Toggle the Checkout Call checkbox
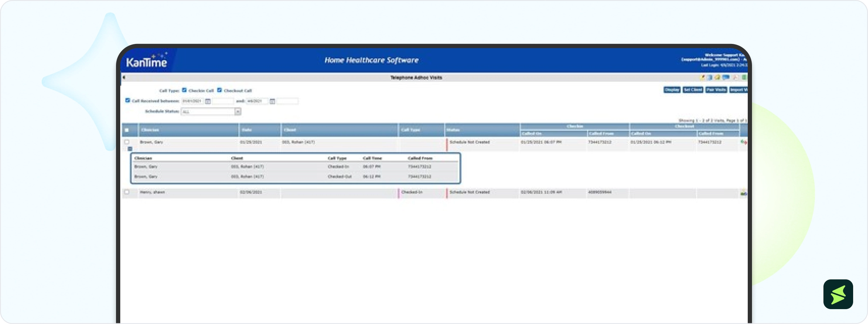The width and height of the screenshot is (868, 324). click(220, 90)
